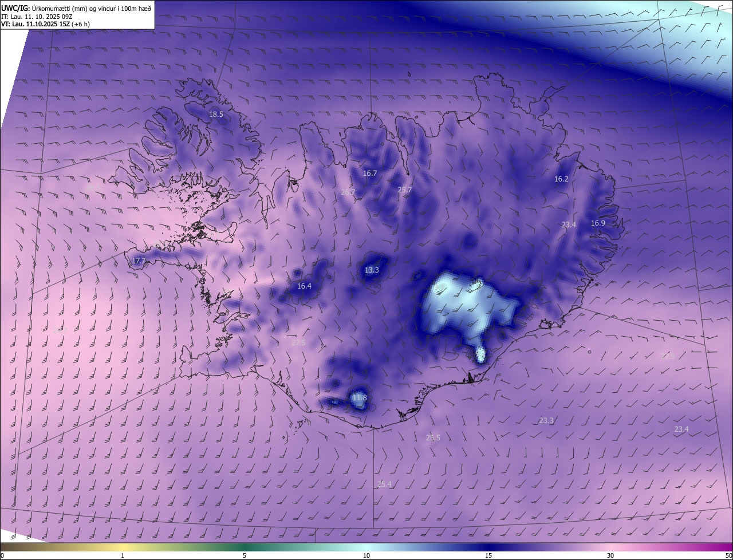This screenshot has width=733, height=560.
Task: Click the 50 label on the color scale
Action: coord(728,555)
